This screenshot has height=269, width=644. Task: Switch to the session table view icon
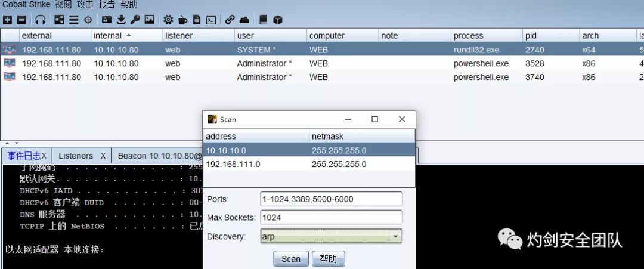(73, 19)
